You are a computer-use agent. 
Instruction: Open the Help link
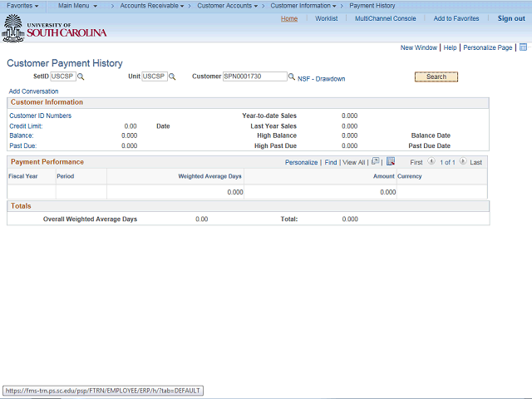450,48
